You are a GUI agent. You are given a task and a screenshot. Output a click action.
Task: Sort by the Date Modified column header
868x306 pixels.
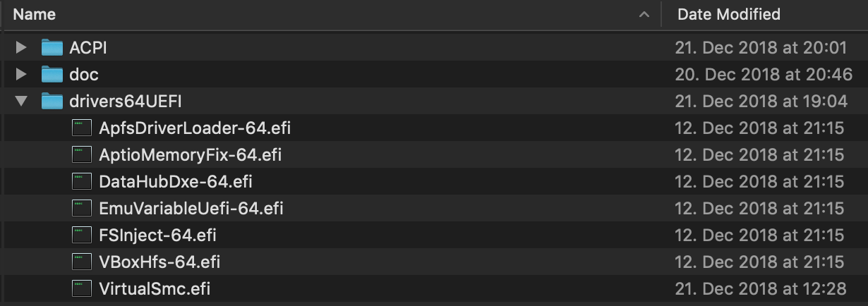coord(728,14)
